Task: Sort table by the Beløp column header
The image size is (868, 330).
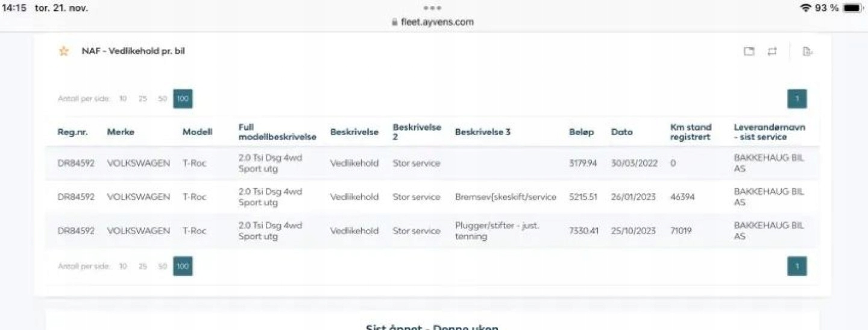Action: pos(581,132)
